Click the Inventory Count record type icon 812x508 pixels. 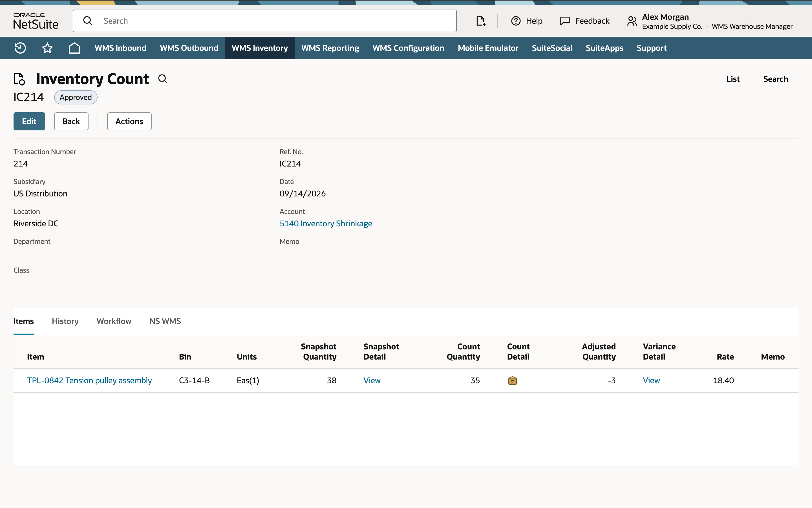[19, 79]
